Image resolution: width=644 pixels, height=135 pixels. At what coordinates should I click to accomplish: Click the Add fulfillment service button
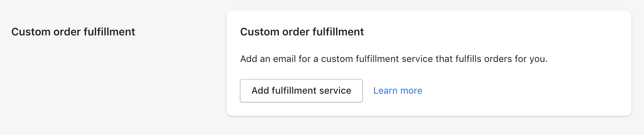click(x=301, y=91)
